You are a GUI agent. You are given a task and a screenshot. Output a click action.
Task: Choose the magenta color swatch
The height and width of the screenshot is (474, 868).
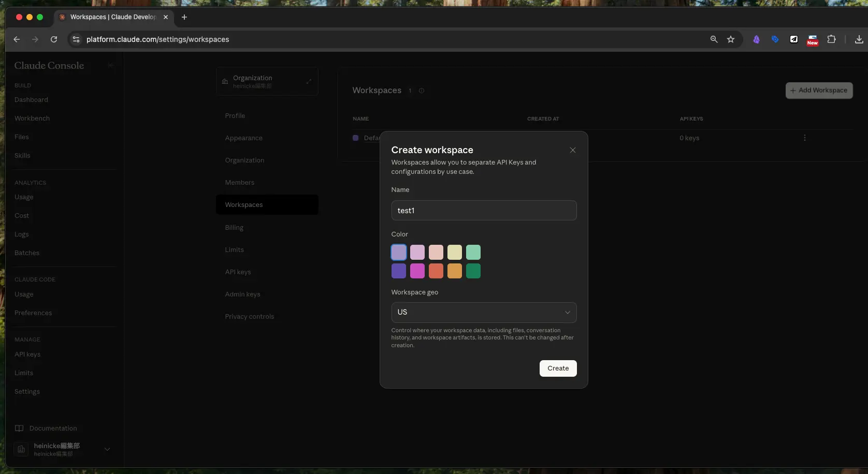tap(417, 271)
